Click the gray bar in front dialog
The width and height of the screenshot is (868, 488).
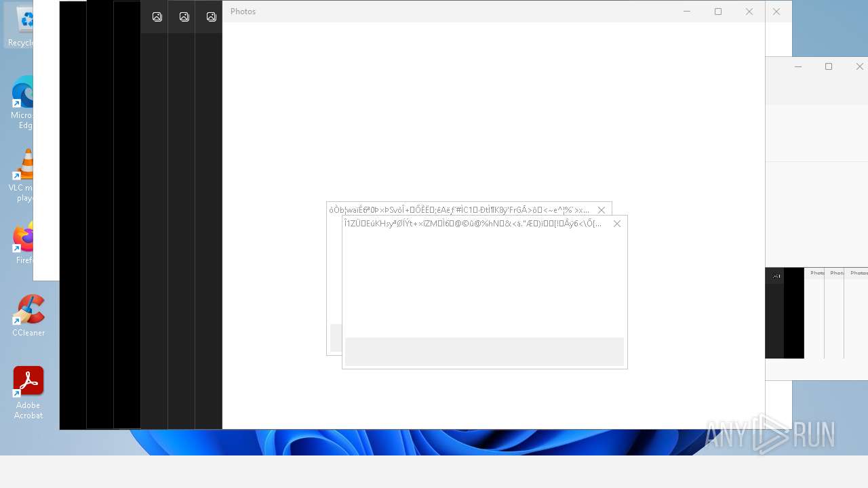click(484, 352)
